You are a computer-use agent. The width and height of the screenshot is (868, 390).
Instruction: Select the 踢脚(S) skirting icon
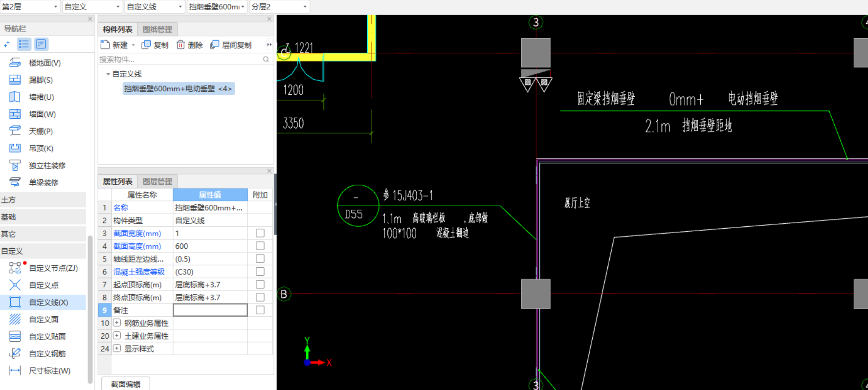[15, 80]
